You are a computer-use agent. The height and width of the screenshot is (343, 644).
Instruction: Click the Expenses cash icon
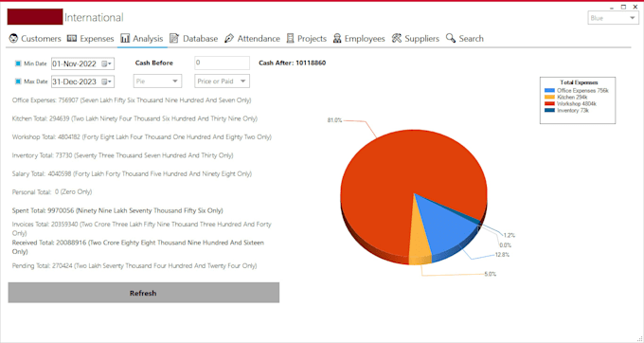pyautogui.click(x=72, y=39)
